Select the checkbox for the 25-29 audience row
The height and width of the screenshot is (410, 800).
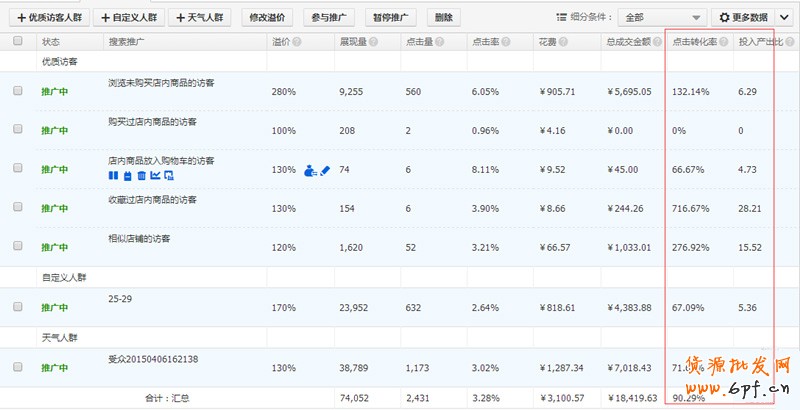17,307
